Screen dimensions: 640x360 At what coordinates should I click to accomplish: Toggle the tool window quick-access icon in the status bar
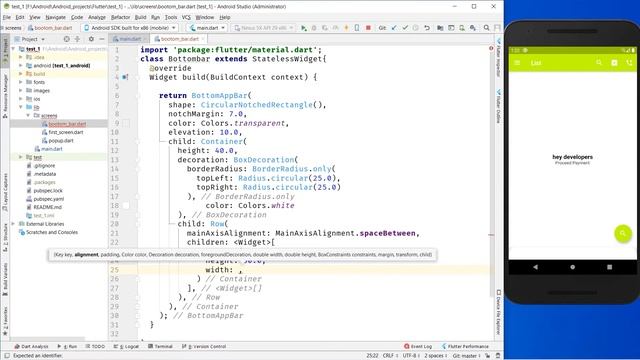pos(7,356)
